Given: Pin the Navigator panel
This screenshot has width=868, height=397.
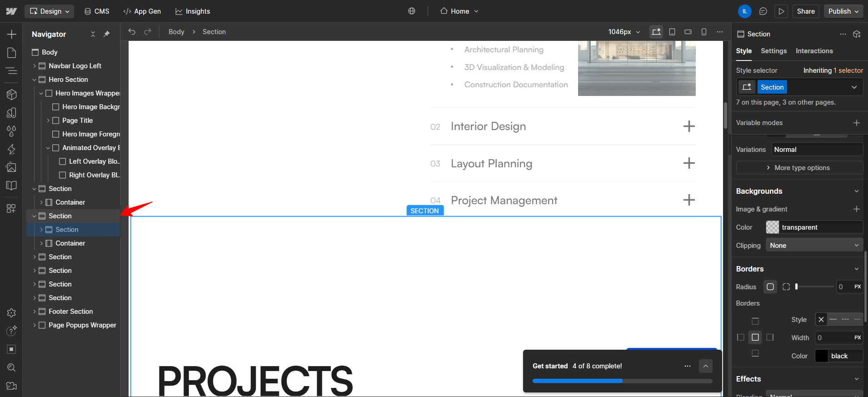Looking at the screenshot, I should coord(107,34).
